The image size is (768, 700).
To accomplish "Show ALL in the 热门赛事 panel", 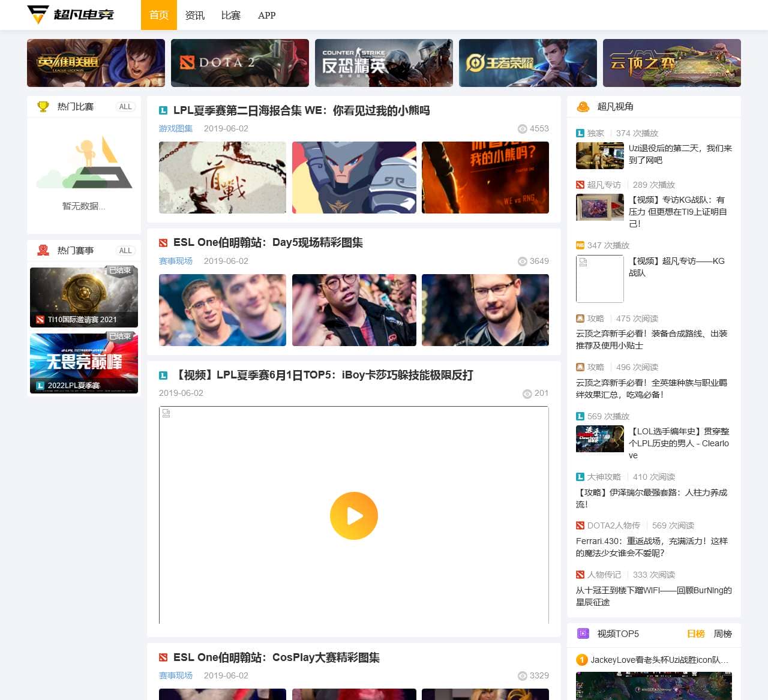I will coord(125,251).
